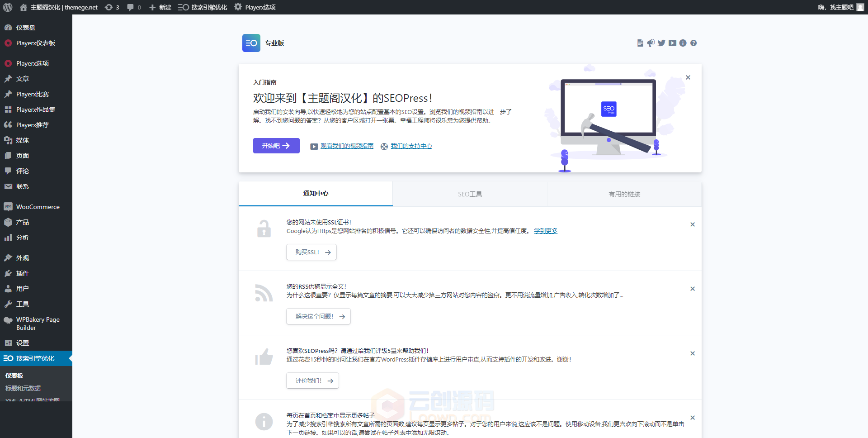868x438 pixels.
Task: Click the WordPress logo in the admin bar
Action: (x=8, y=7)
